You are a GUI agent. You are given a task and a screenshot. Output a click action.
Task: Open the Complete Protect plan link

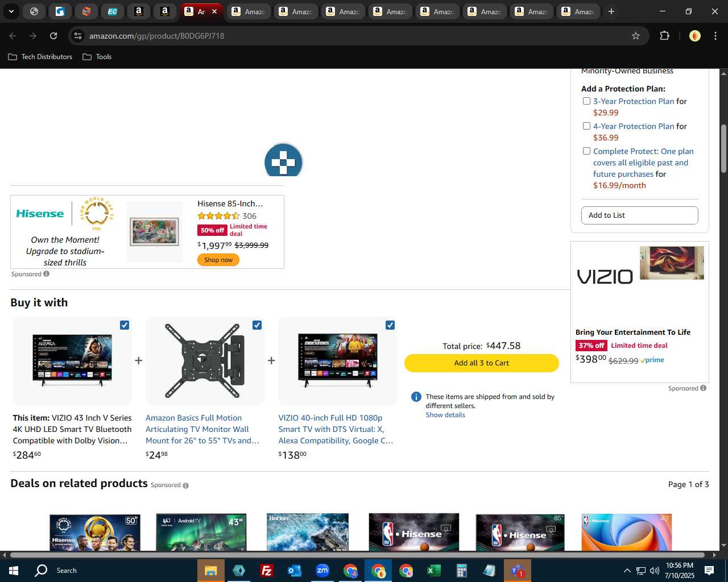click(643, 163)
